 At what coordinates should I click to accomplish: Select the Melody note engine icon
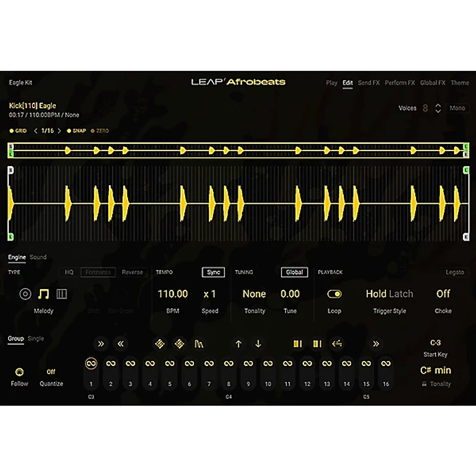click(43, 293)
